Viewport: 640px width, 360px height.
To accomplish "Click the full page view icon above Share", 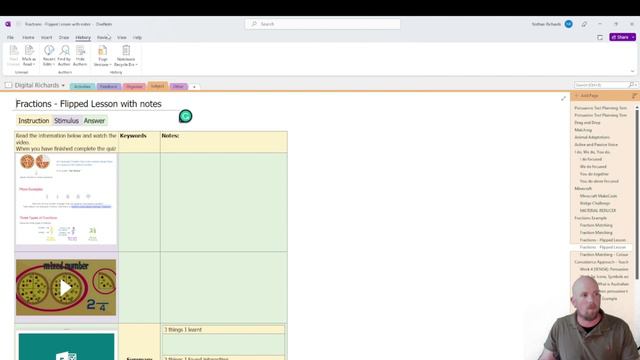I will pyautogui.click(x=600, y=38).
